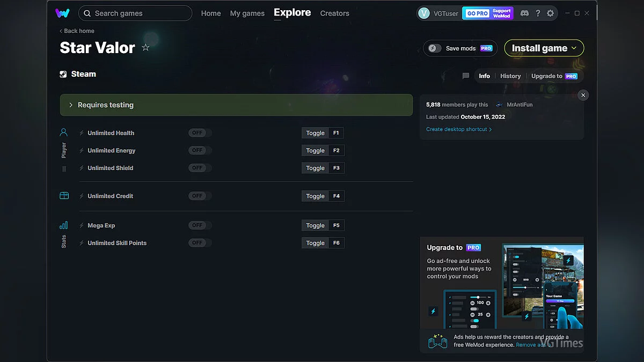The height and width of the screenshot is (362, 644).
Task: Click the Search games input field
Action: coord(135,13)
